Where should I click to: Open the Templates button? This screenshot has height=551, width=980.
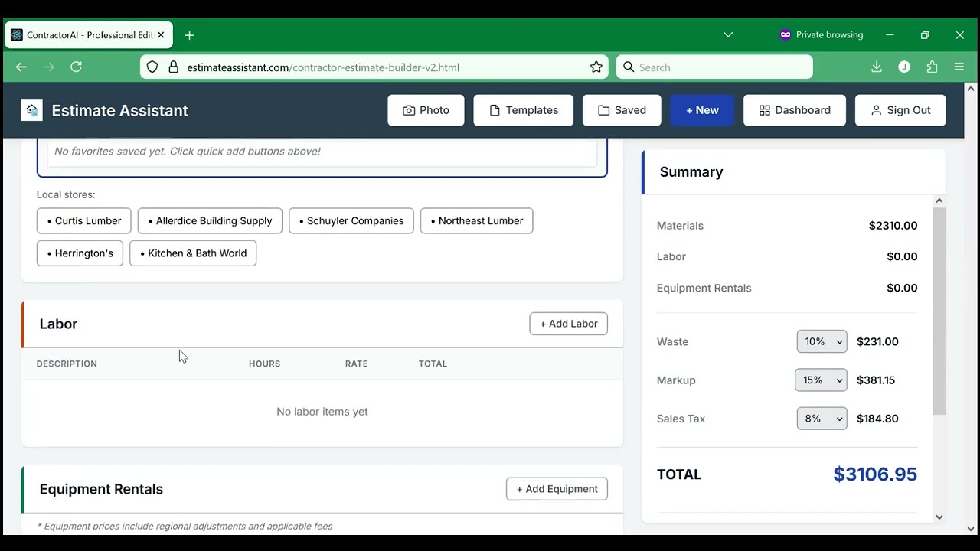click(x=524, y=110)
